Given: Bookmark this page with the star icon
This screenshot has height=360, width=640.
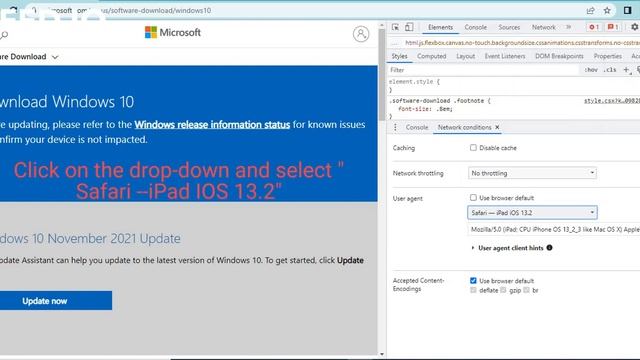Looking at the screenshot, I should [x=607, y=11].
